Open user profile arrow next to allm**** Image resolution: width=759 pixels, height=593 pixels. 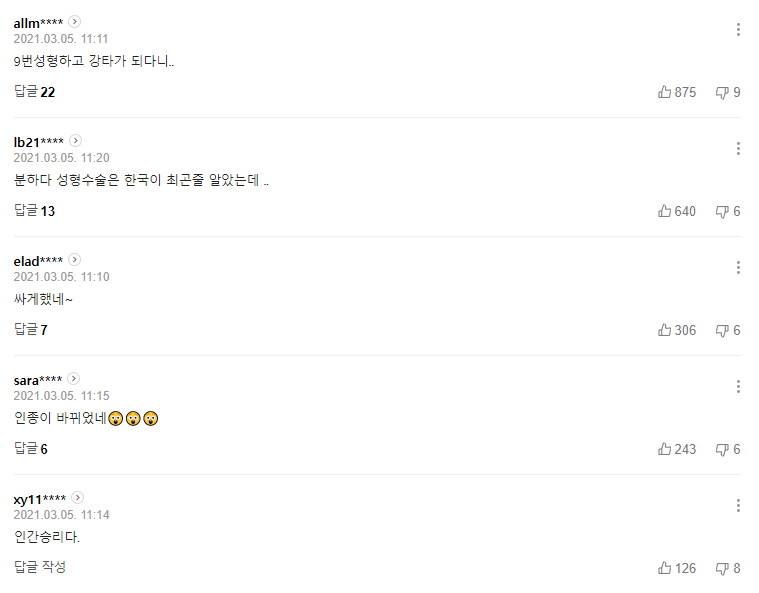click(x=75, y=21)
